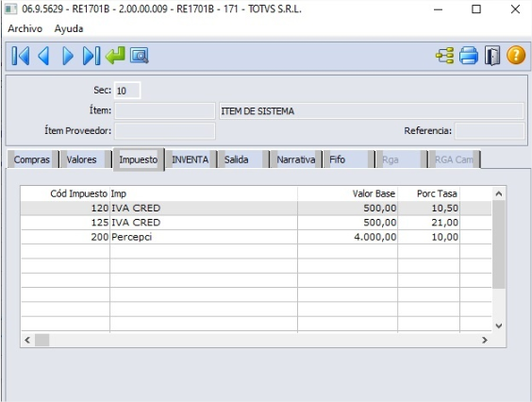Select the RGA Cam tab
This screenshot has width=532, height=402.
454,159
